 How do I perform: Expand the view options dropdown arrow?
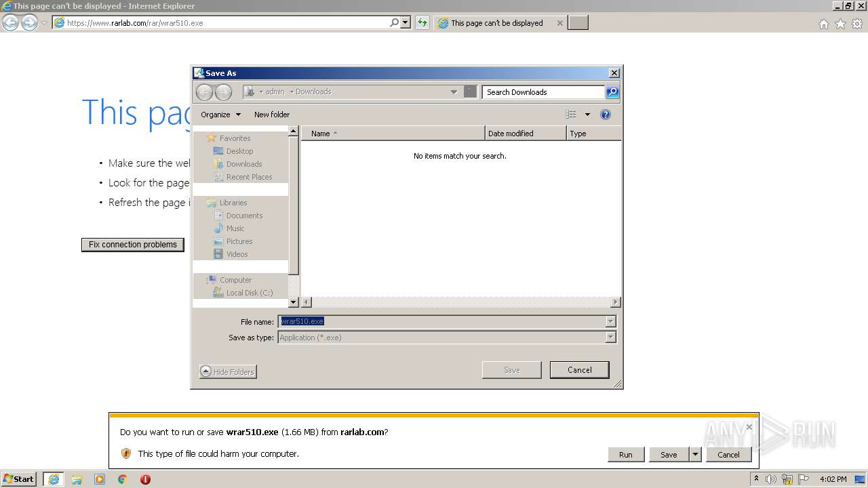[x=587, y=115]
